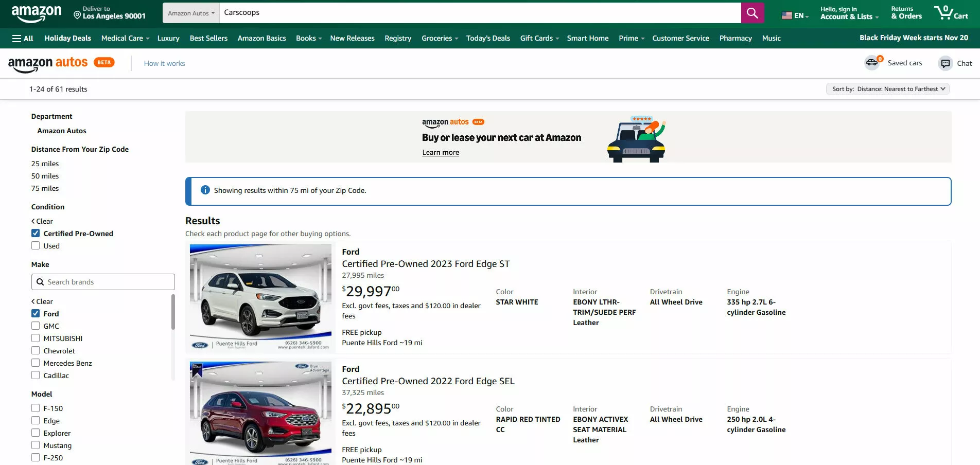
Task: Open Today's Deals in navigation bar
Action: coord(487,38)
